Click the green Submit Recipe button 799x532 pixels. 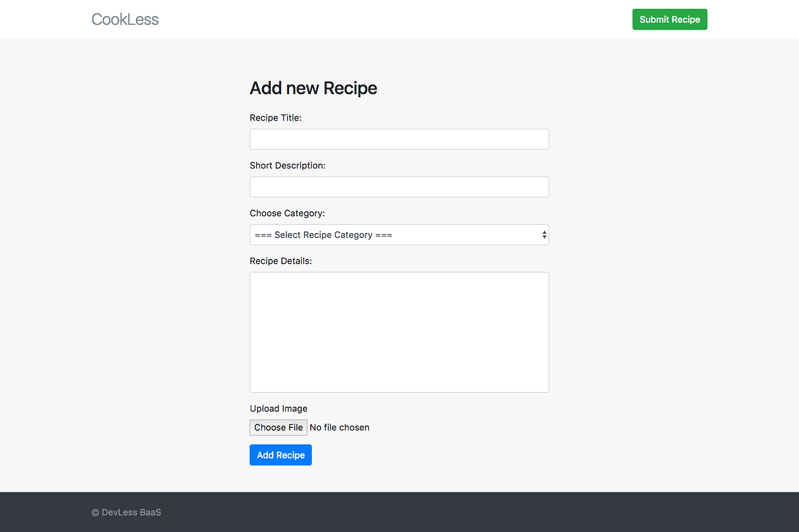point(670,19)
